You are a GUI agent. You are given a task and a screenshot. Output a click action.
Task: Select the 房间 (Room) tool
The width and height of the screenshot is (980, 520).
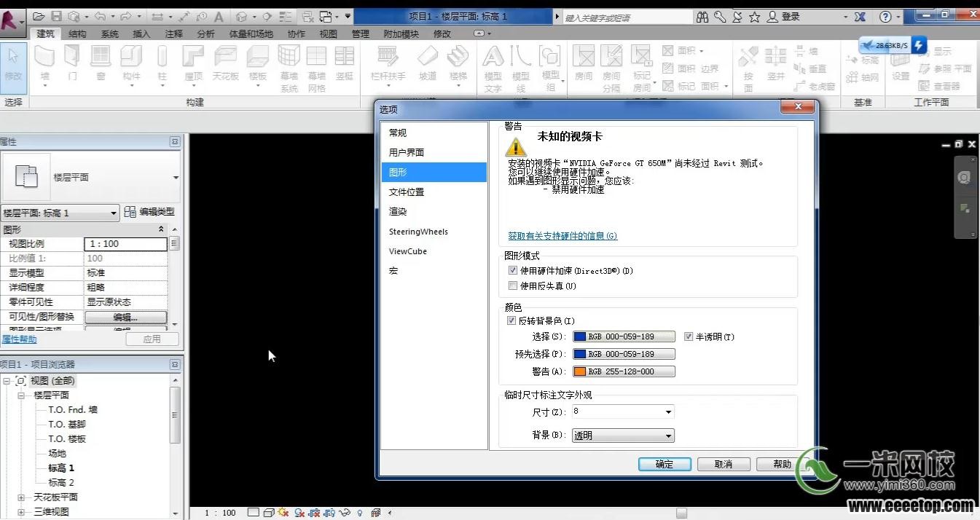[x=584, y=63]
